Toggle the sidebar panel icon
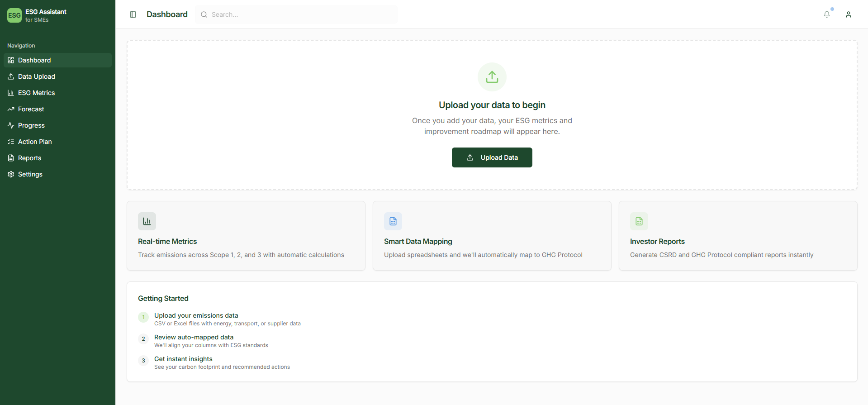 [133, 14]
